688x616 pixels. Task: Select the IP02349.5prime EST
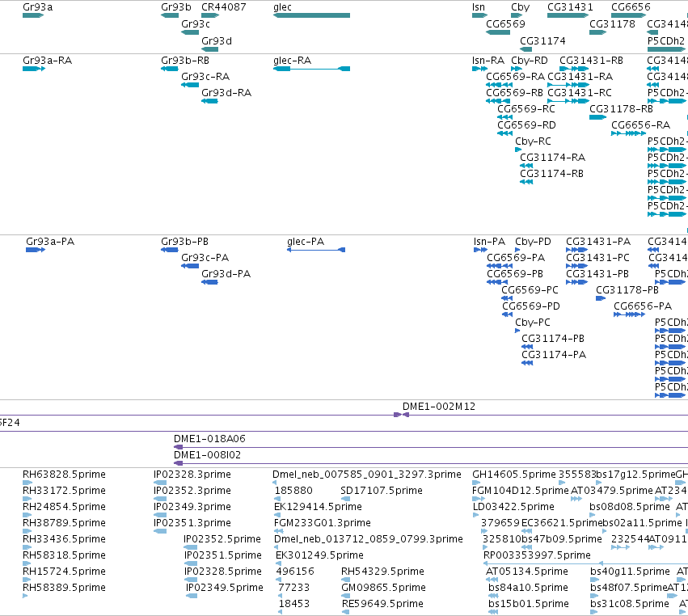[x=225, y=588]
